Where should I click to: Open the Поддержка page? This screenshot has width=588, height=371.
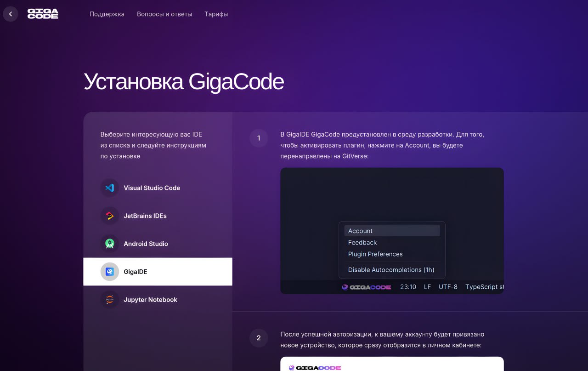point(107,14)
